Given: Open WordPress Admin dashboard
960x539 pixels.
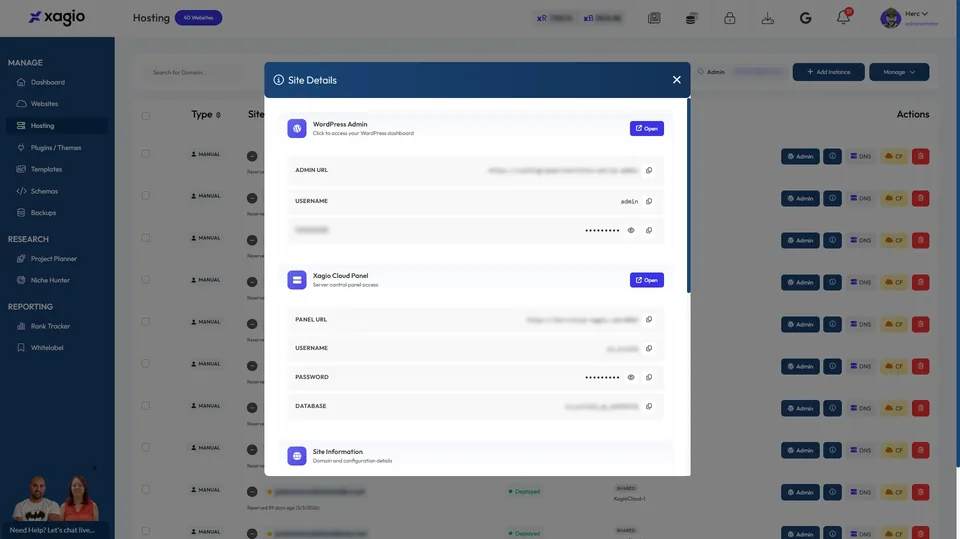Looking at the screenshot, I should (647, 129).
